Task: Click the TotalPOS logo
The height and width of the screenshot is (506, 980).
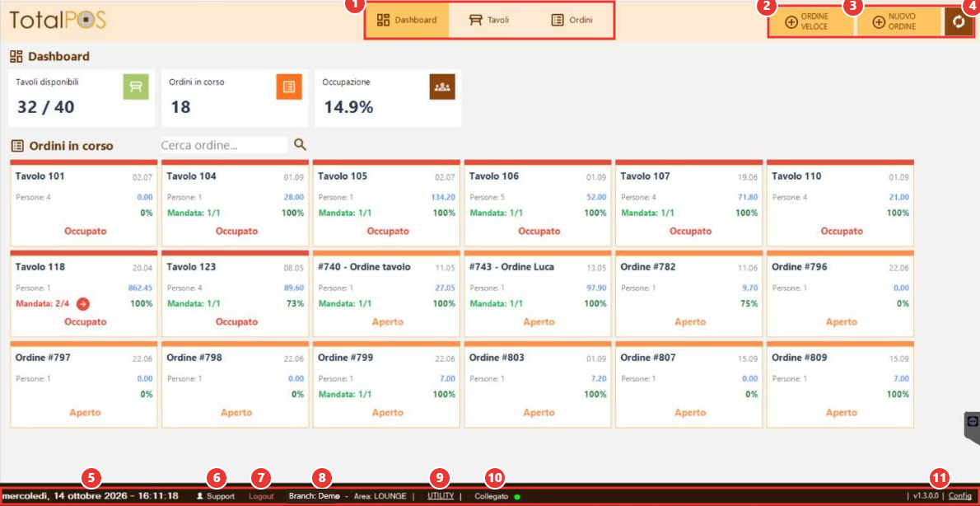Action: pos(58,20)
